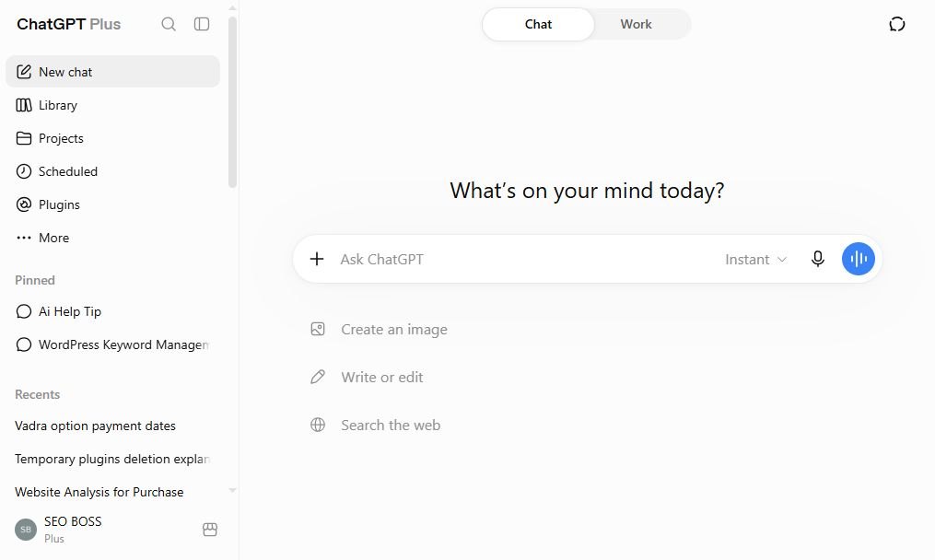Switch to the Work tab
The image size is (935, 560).
(x=636, y=25)
